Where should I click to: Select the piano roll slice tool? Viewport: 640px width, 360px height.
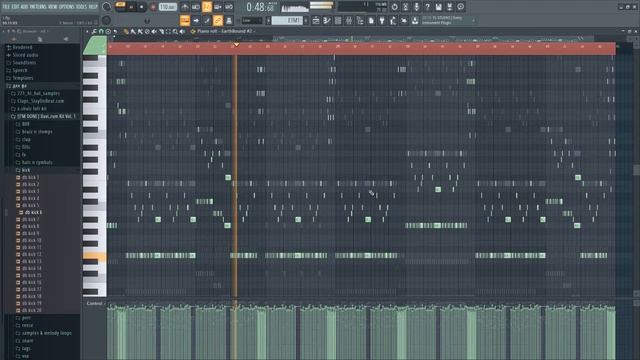[161, 31]
